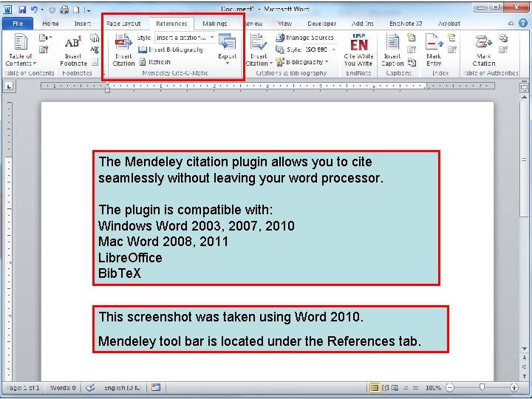Switch to the Insert ribbon tab
Image resolution: width=532 pixels, height=399 pixels.
tap(83, 24)
